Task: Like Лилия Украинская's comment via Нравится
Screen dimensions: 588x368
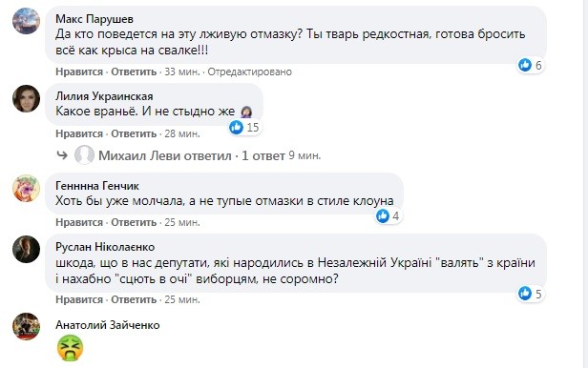Action: coord(79,133)
